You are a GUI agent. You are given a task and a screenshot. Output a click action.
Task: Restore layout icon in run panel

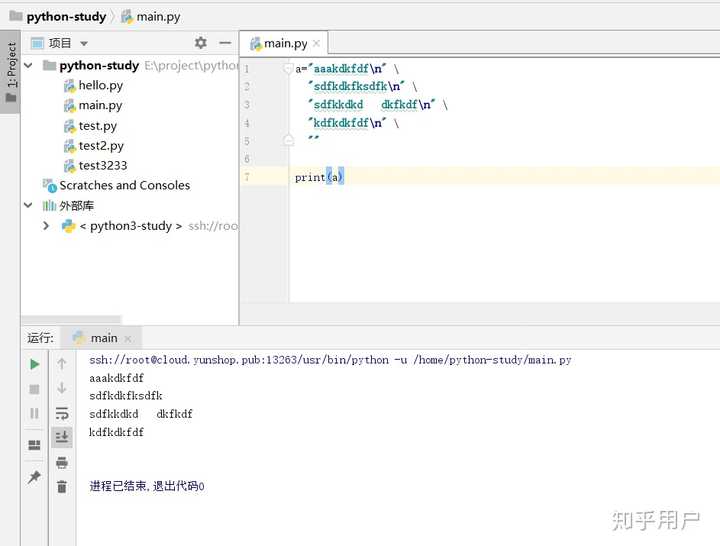pos(34,445)
